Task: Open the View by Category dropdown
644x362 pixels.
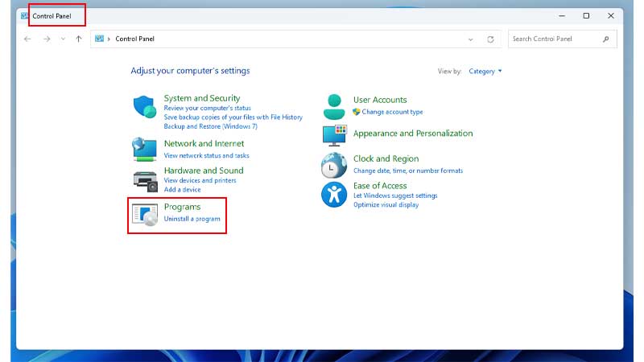Action: click(485, 71)
